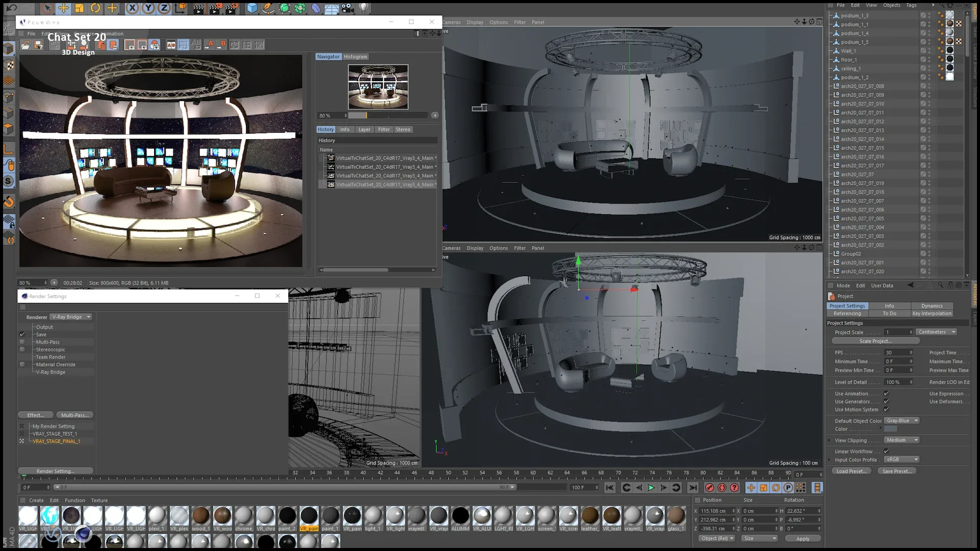The width and height of the screenshot is (980, 551).
Task: Select the Info tab in the navigator panel
Action: 345,129
